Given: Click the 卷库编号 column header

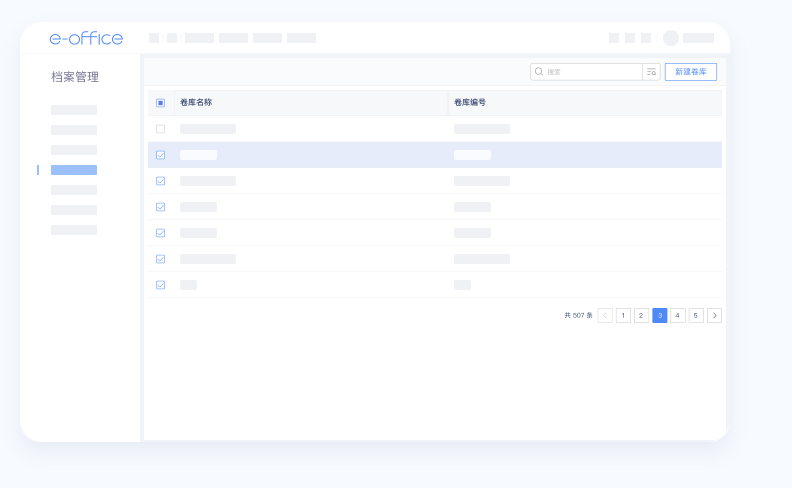Looking at the screenshot, I should tap(470, 103).
